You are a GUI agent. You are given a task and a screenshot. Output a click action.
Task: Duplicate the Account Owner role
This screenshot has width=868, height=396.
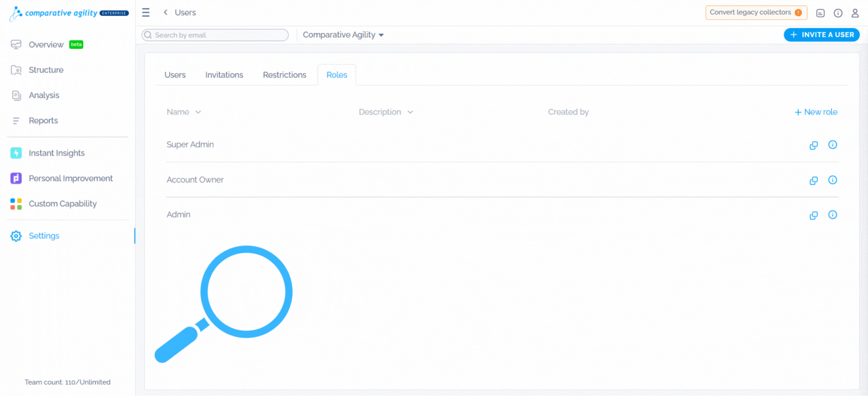click(814, 180)
